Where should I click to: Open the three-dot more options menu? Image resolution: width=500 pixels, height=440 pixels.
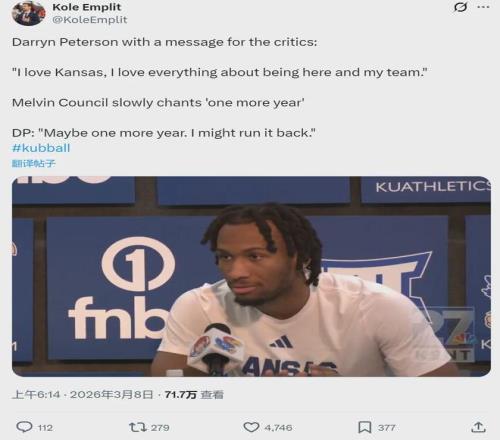pos(483,7)
